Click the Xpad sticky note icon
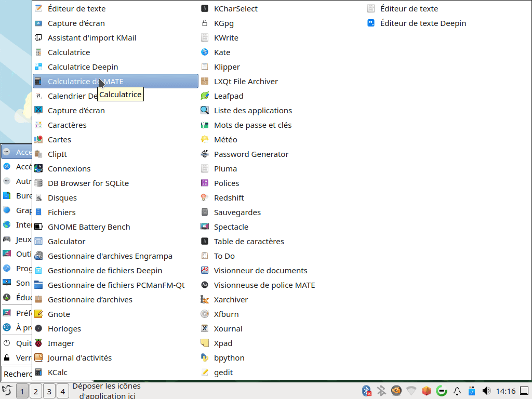532x399 pixels. (x=205, y=343)
